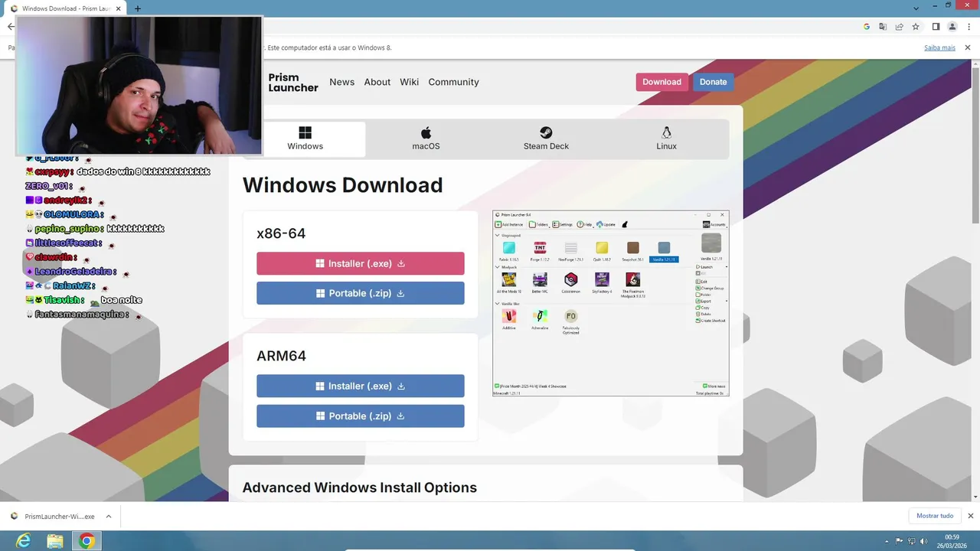Open Chrome profile avatar
The image size is (980, 551).
point(952,26)
